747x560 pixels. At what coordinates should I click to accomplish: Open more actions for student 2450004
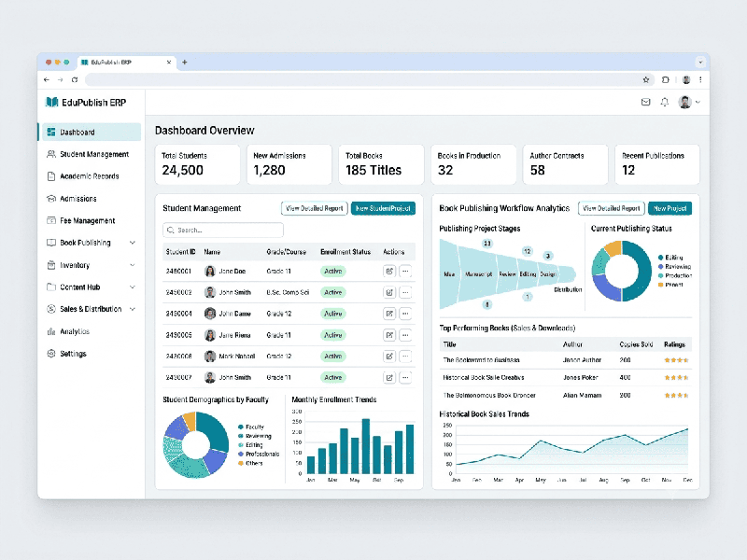click(x=405, y=314)
